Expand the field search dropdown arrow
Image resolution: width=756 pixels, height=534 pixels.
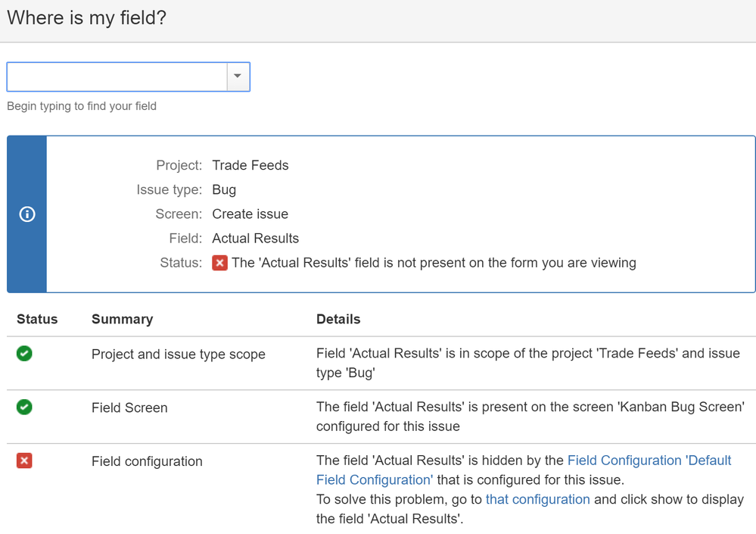pos(238,77)
